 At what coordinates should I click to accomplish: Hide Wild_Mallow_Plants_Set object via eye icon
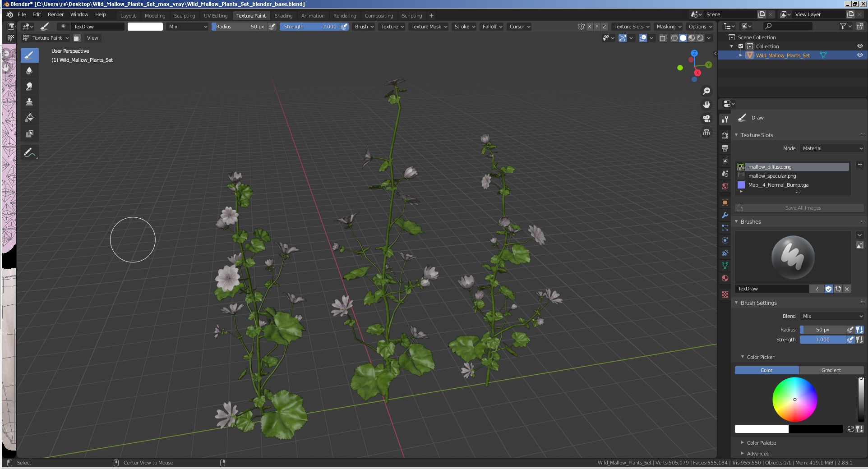pyautogui.click(x=860, y=55)
